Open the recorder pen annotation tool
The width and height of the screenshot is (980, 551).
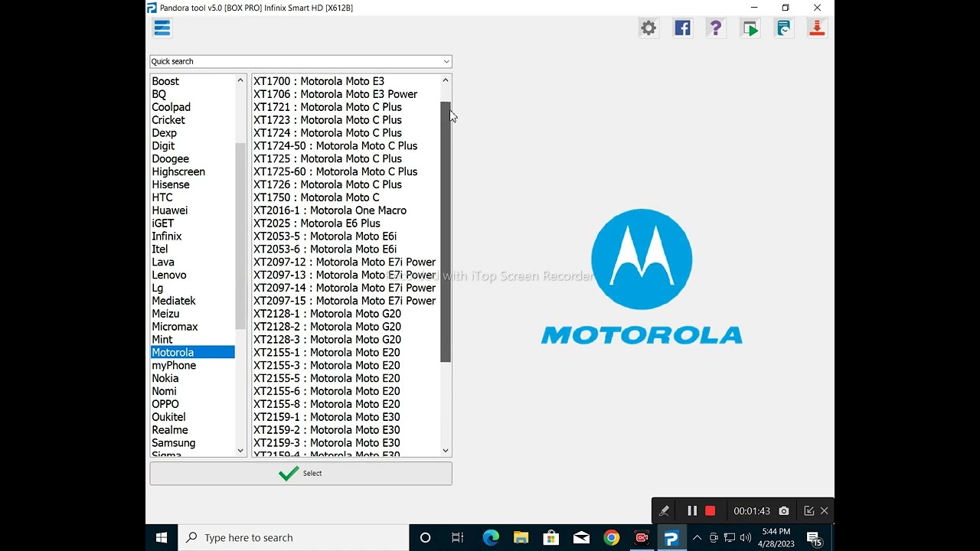664,510
